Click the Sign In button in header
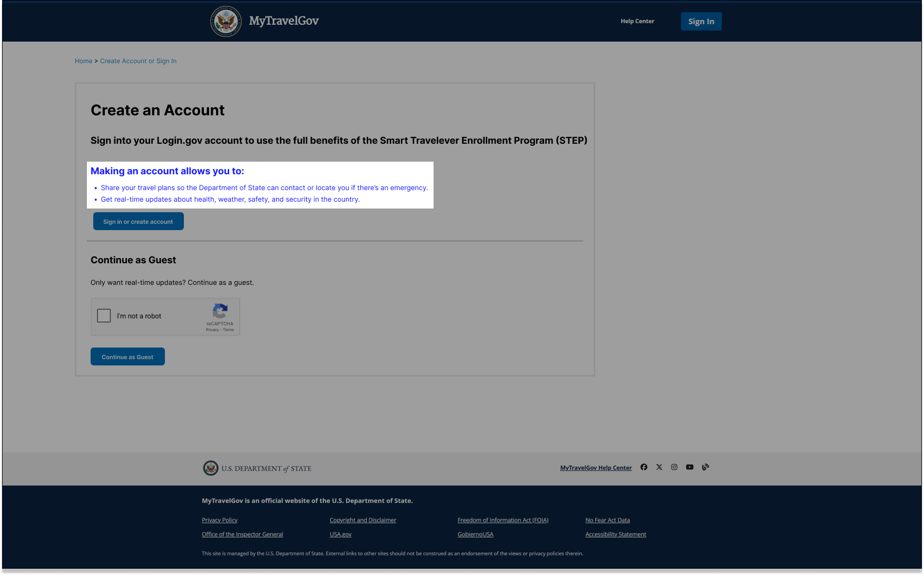Image resolution: width=924 pixels, height=575 pixels. tap(701, 22)
